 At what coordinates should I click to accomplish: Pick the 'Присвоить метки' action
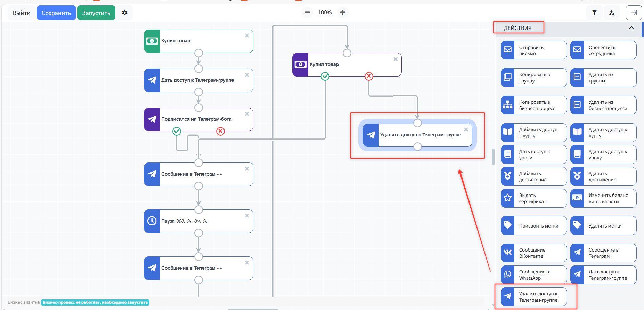[533, 226]
